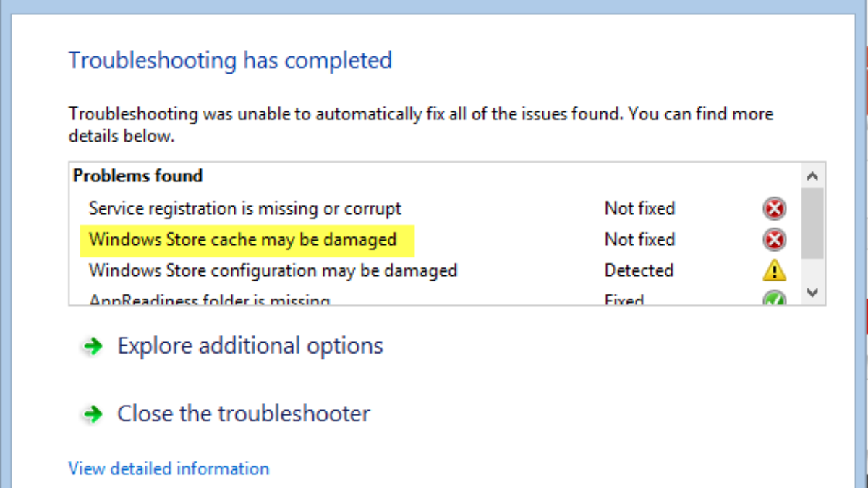Click the problems list scrollbar thumb
Viewport: 868px width, 488px height.
tap(812, 223)
